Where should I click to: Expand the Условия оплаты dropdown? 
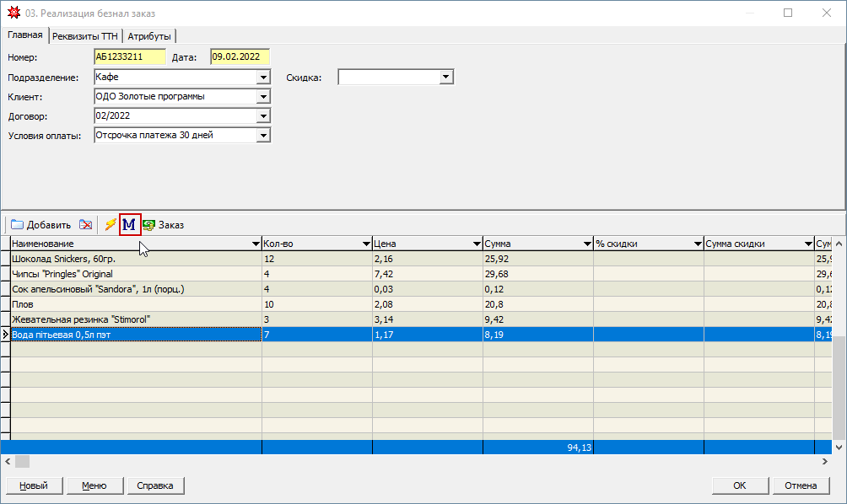coord(263,135)
